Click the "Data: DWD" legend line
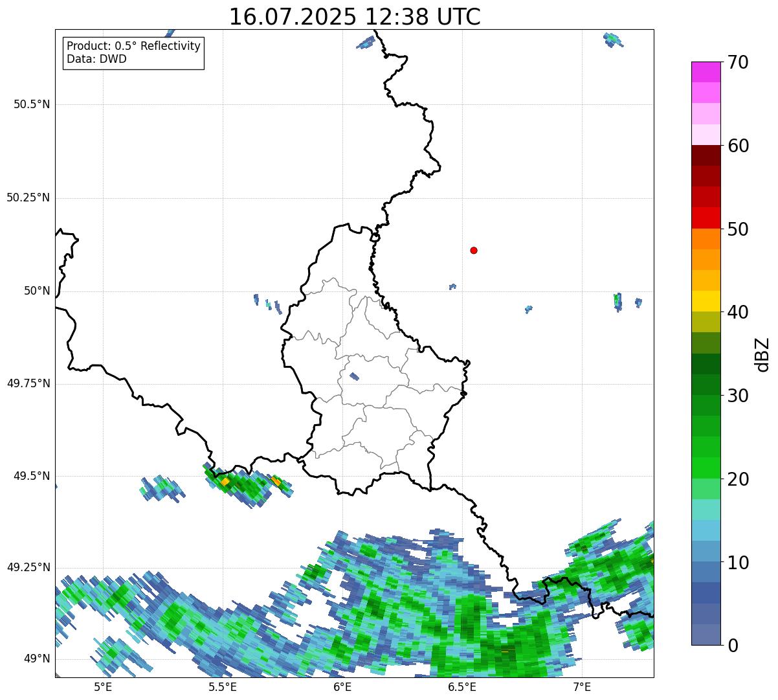 coord(97,60)
